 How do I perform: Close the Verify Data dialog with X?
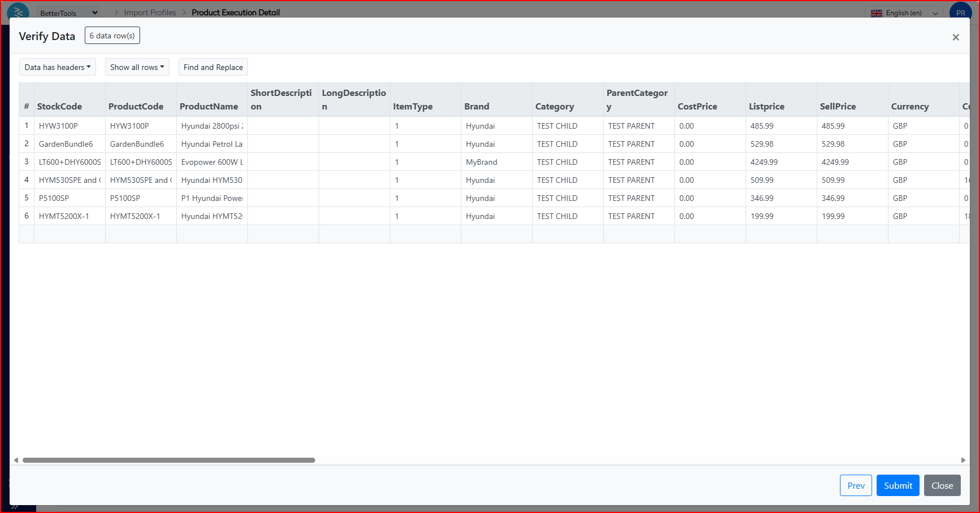click(955, 37)
